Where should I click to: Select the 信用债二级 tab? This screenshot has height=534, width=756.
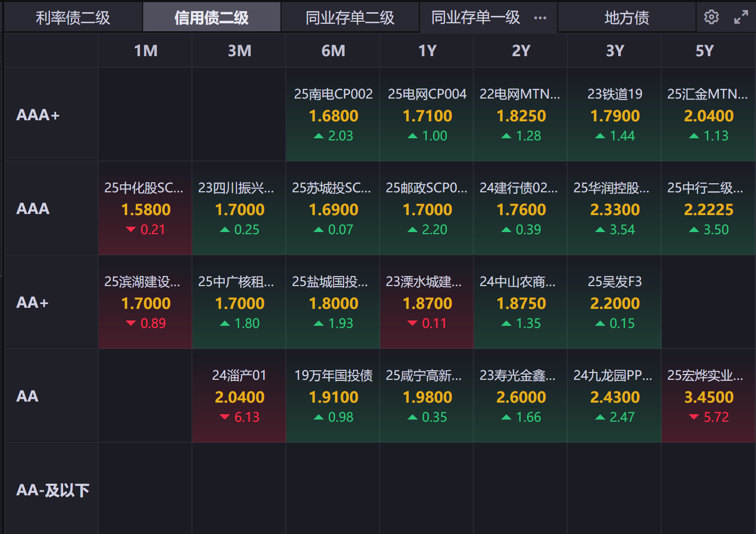pyautogui.click(x=212, y=18)
